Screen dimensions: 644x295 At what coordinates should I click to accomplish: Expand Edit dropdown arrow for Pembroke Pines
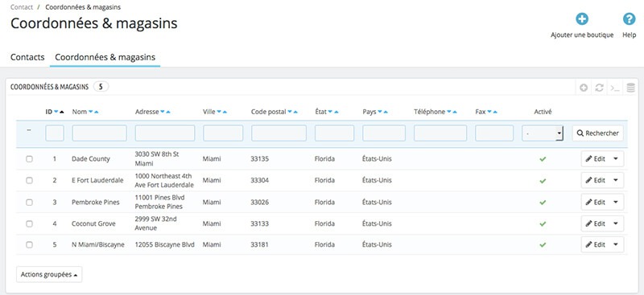pyautogui.click(x=616, y=202)
